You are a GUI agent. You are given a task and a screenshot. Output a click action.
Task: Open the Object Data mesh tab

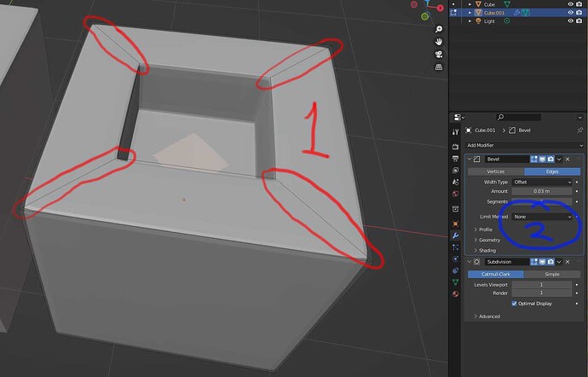tap(455, 282)
